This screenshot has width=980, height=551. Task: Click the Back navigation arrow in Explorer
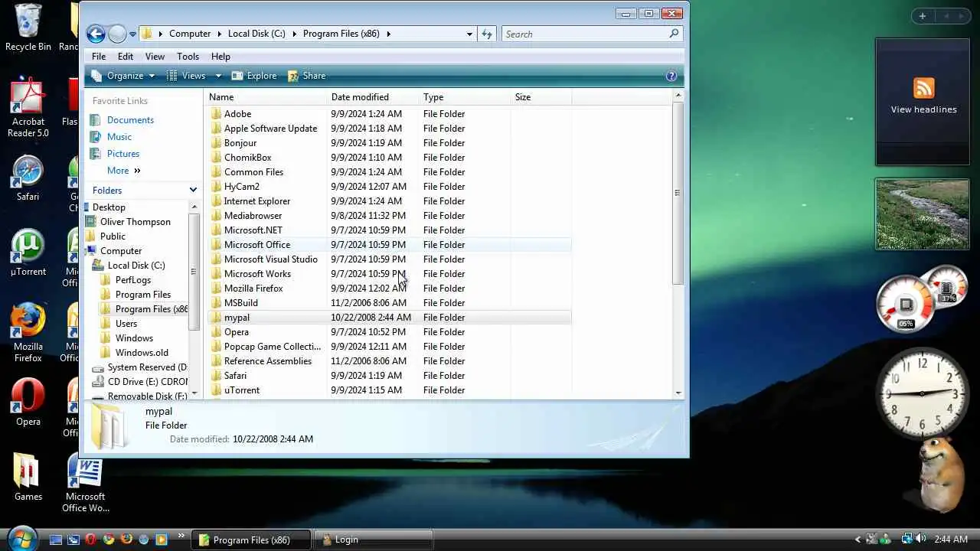tap(96, 34)
